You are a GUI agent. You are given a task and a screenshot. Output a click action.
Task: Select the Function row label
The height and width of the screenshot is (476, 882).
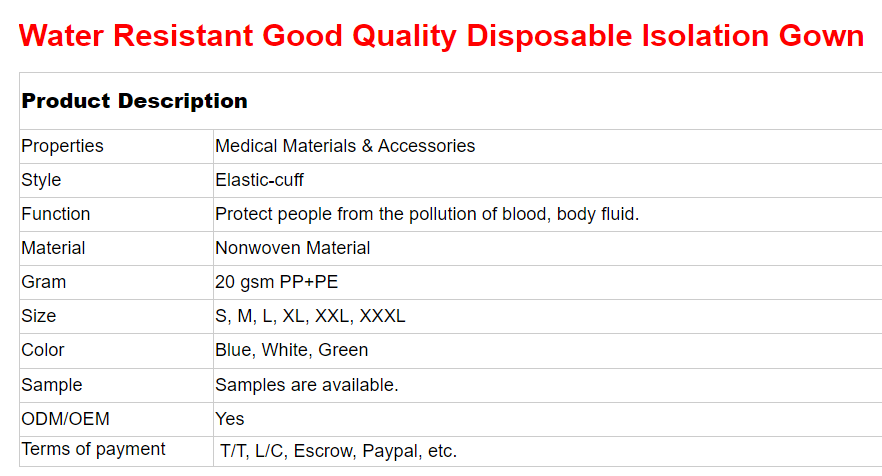[x=56, y=214]
